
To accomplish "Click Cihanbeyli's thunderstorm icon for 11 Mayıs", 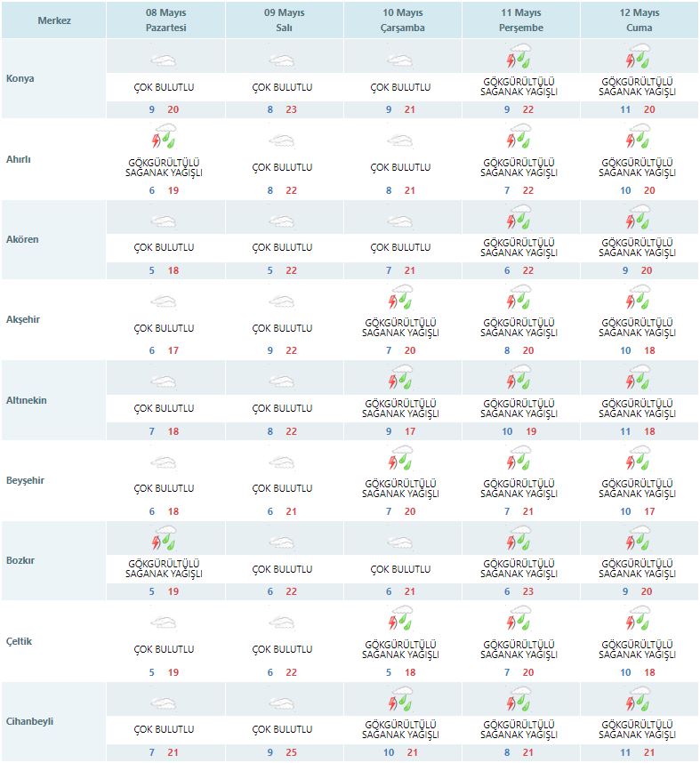I will [519, 701].
